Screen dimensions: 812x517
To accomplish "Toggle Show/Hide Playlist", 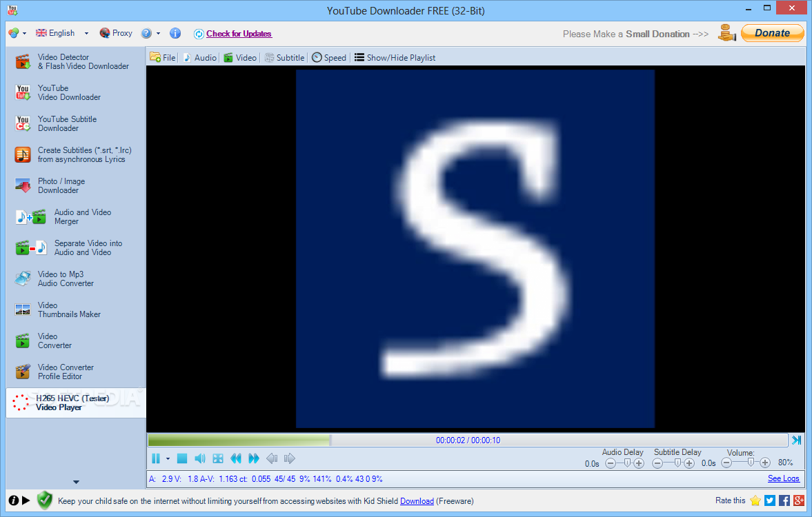I will [x=395, y=57].
